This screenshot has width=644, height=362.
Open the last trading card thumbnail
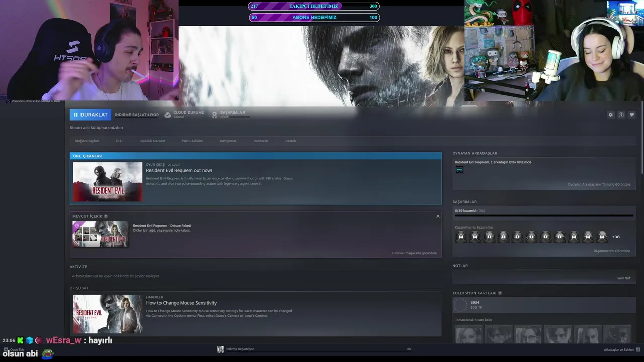click(617, 334)
